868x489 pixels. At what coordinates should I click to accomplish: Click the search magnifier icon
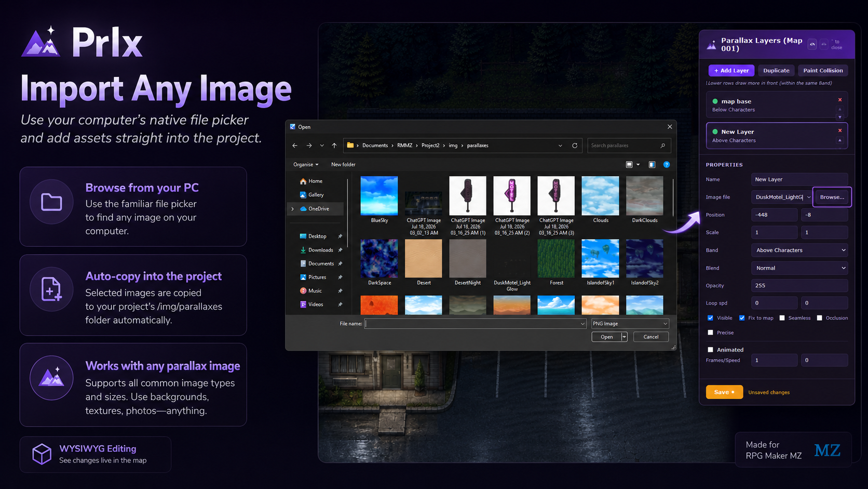click(x=662, y=146)
